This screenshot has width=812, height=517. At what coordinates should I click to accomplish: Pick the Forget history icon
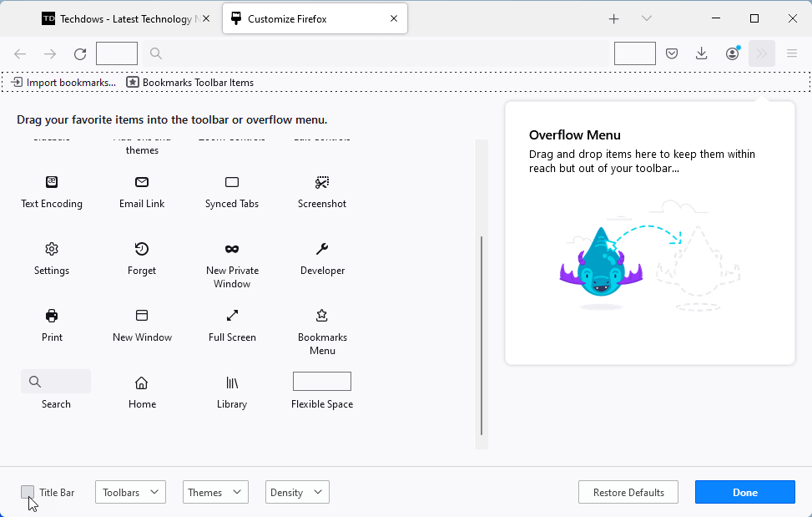point(142,249)
